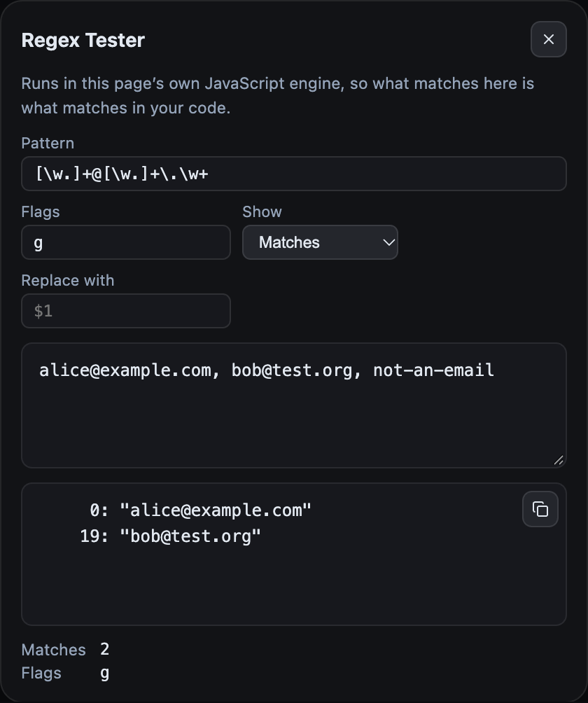Image resolution: width=588 pixels, height=703 pixels.
Task: Click the Matches summary label at the bottom
Action: pos(53,650)
